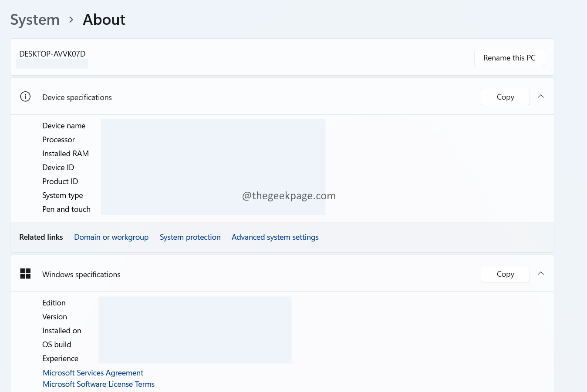Open the Domain or workgroup link

pos(111,237)
